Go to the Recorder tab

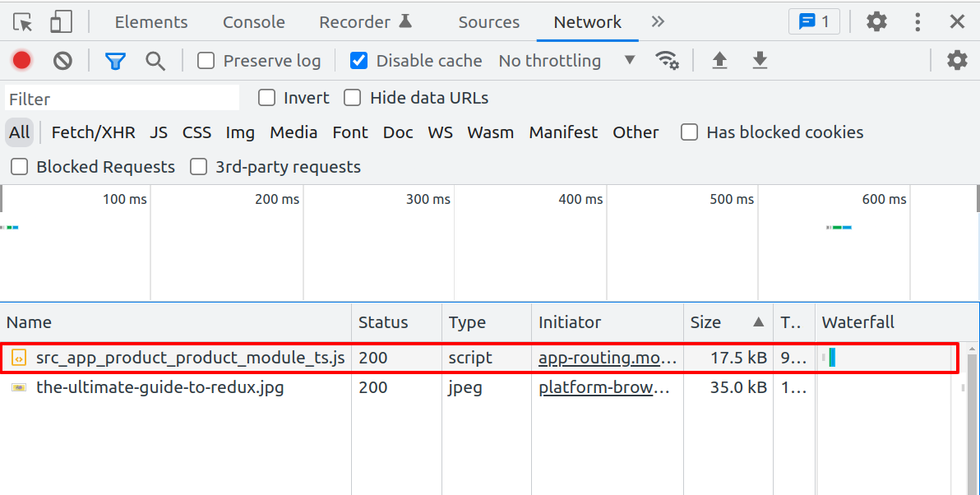click(x=366, y=22)
